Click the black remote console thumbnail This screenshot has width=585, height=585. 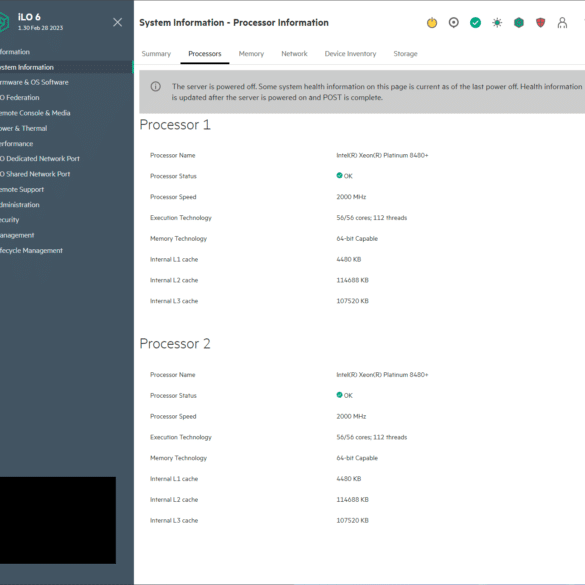click(x=58, y=520)
